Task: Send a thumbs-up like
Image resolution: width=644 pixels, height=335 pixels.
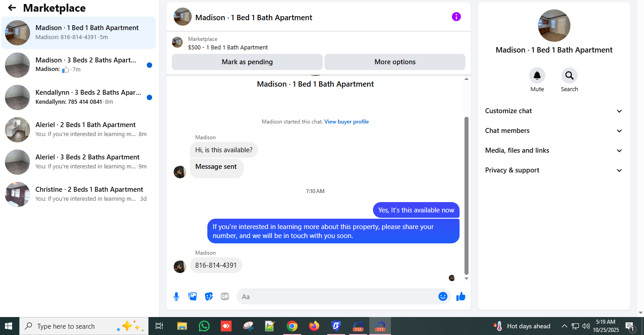Action: point(461,296)
